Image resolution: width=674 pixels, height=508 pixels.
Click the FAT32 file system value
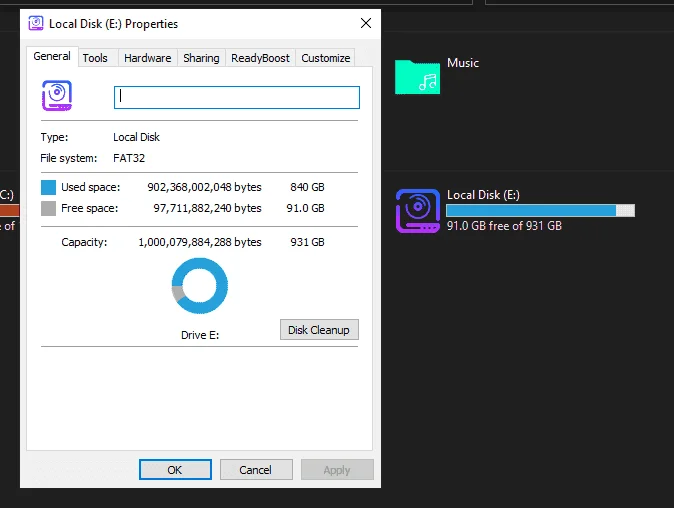point(129,158)
